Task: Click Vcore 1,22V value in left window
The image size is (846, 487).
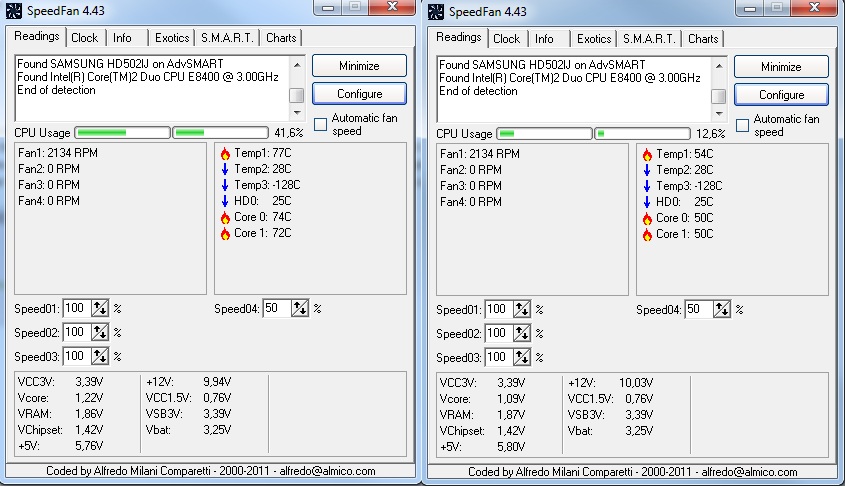Action: coord(89,398)
